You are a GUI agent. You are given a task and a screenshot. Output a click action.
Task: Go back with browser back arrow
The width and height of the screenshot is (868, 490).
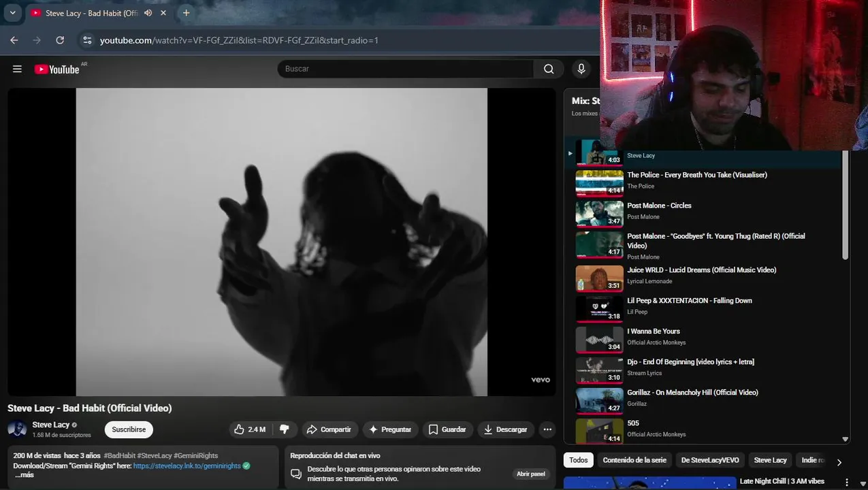click(14, 40)
